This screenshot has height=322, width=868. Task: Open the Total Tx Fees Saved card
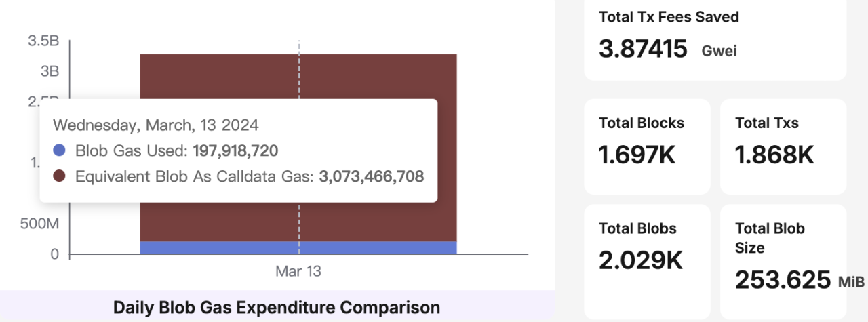(x=715, y=40)
